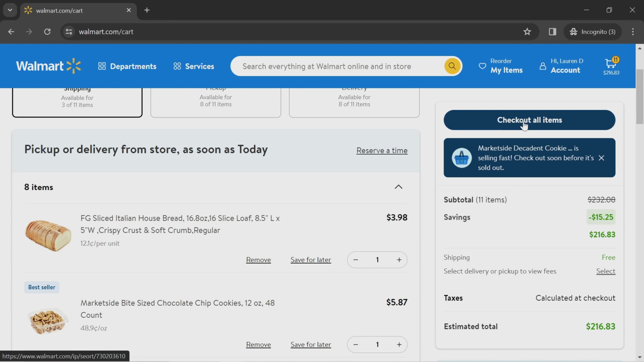Click the cart icon showing $216.83

click(x=611, y=66)
